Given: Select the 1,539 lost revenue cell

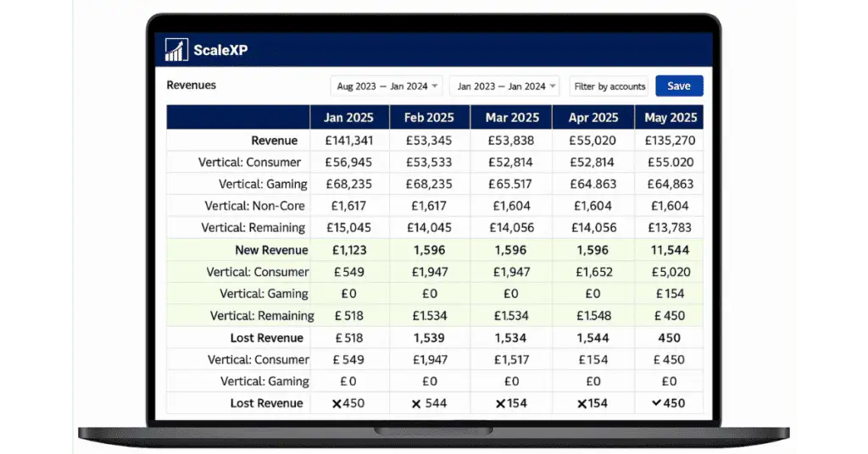Looking at the screenshot, I should click(x=430, y=338).
